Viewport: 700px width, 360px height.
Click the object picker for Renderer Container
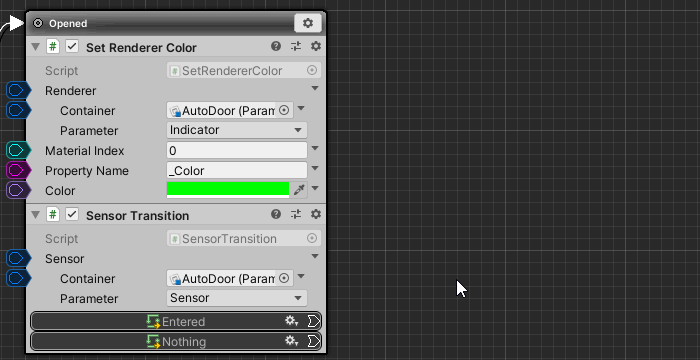284,110
